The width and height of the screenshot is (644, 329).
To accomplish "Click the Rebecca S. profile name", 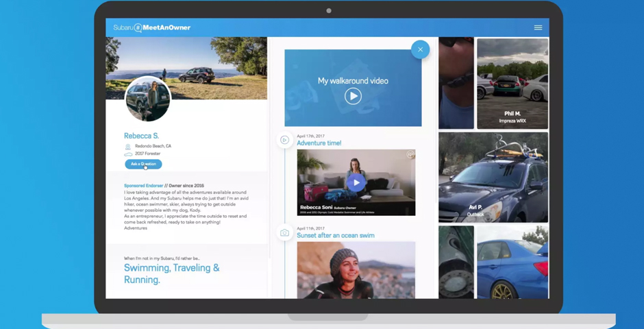I will [141, 136].
